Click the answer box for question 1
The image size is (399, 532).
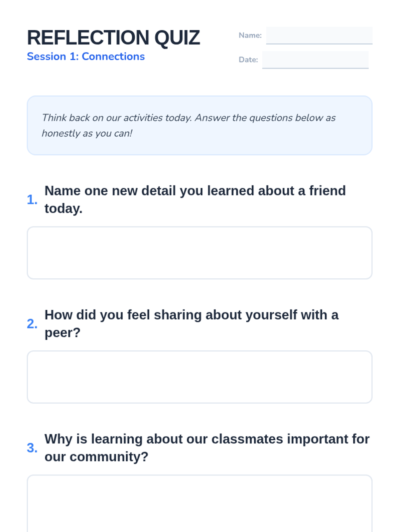point(199,253)
